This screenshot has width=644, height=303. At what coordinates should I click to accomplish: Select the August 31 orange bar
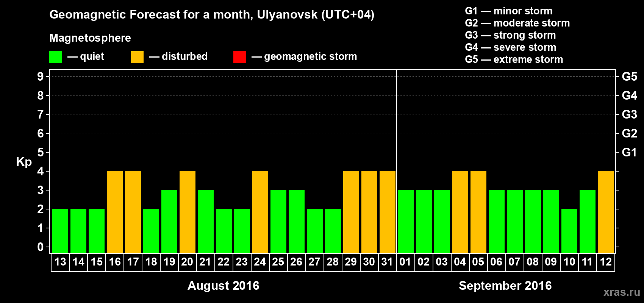pyautogui.click(x=388, y=212)
